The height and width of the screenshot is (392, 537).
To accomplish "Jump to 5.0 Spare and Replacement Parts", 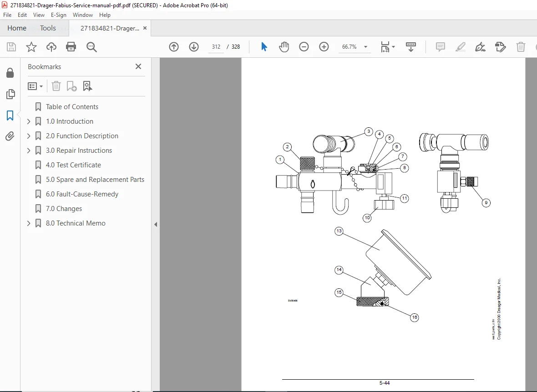I will tap(95, 180).
